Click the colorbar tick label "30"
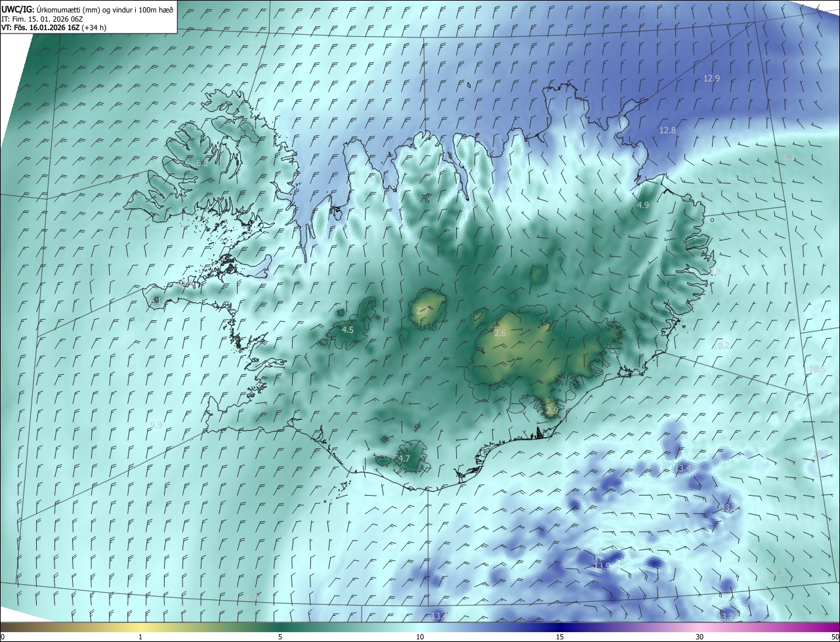The width and height of the screenshot is (840, 642). pyautogui.click(x=700, y=637)
